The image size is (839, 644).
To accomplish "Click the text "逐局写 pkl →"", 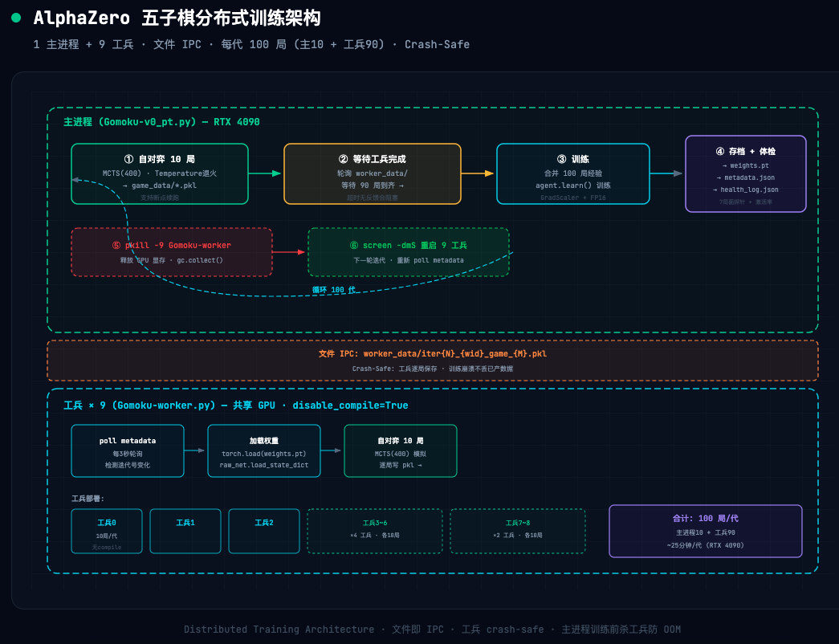I will [x=401, y=465].
